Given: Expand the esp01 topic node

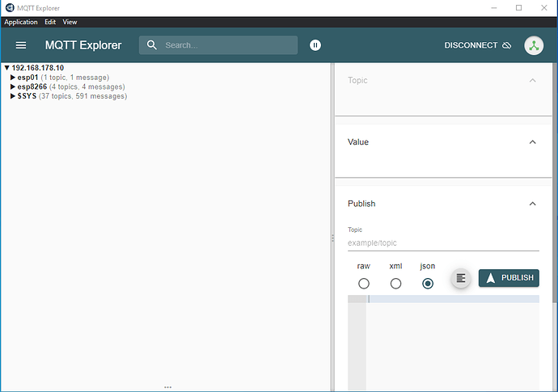Looking at the screenshot, I should tap(13, 78).
